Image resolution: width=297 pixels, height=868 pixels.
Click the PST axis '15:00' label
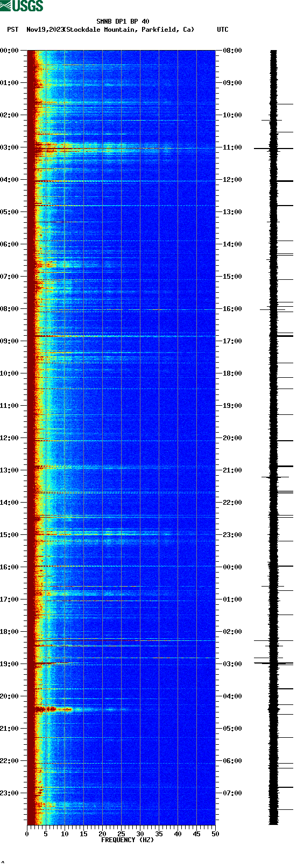pyautogui.click(x=10, y=535)
